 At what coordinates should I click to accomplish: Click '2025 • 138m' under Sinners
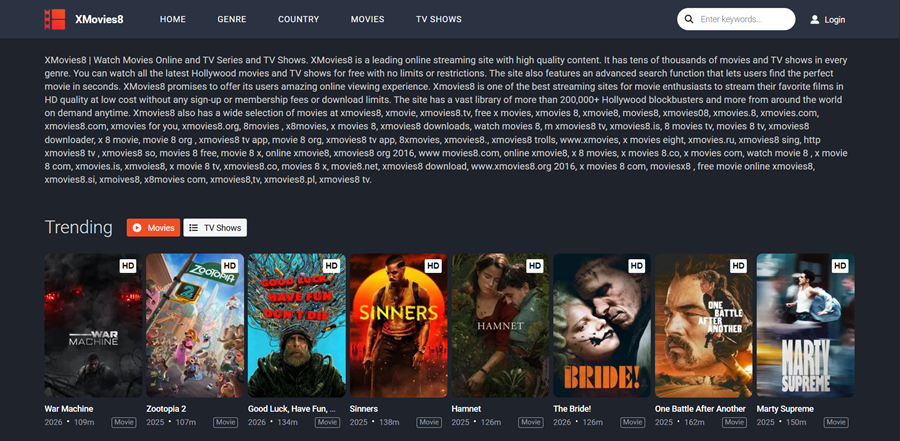pyautogui.click(x=375, y=423)
